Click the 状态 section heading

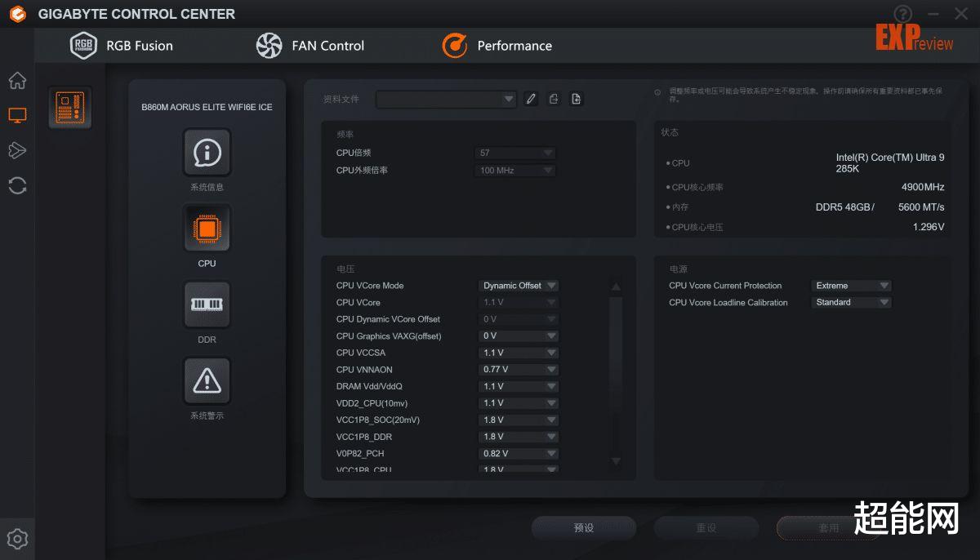pos(670,132)
